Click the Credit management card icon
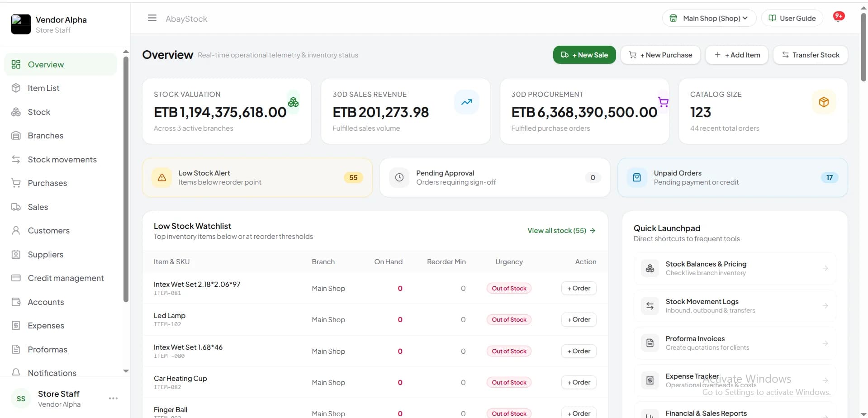 tap(16, 278)
